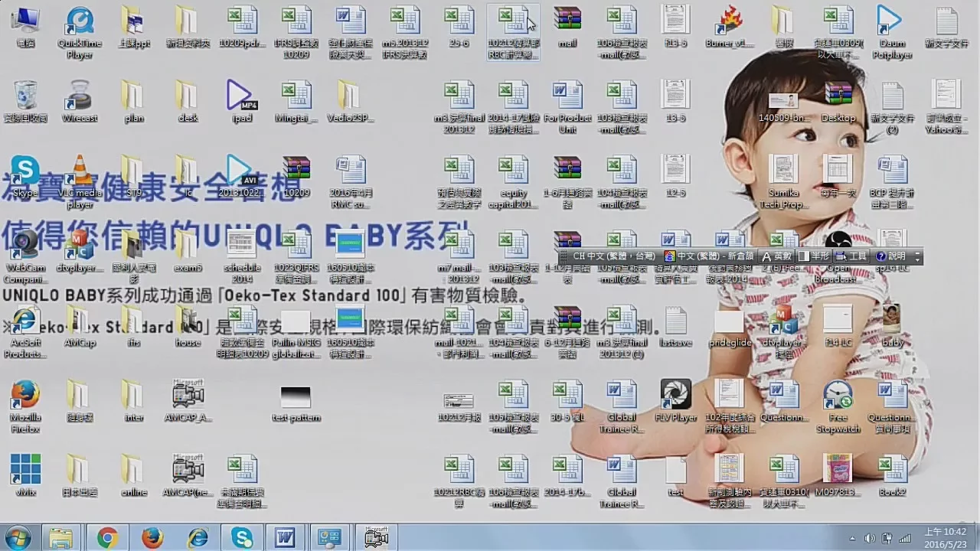This screenshot has width=980, height=551.
Task: Select the 'Mingtai_' Excel file
Action: click(x=296, y=100)
